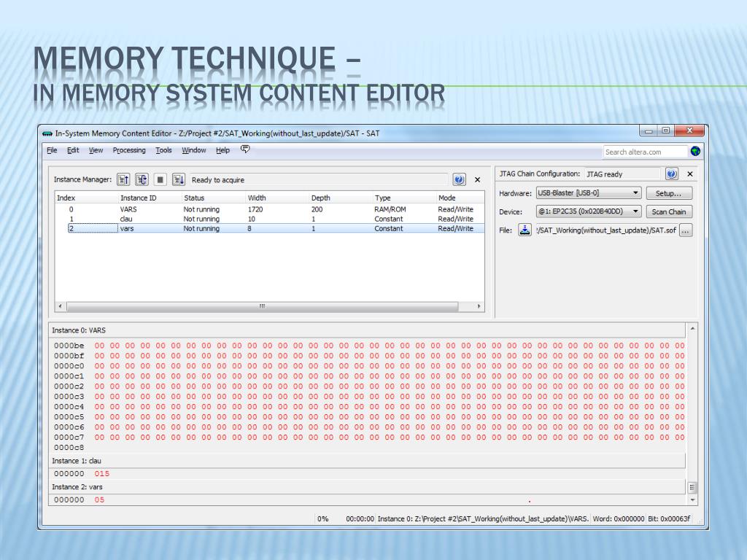Click the Width column header
747x560 pixels.
[x=277, y=198]
